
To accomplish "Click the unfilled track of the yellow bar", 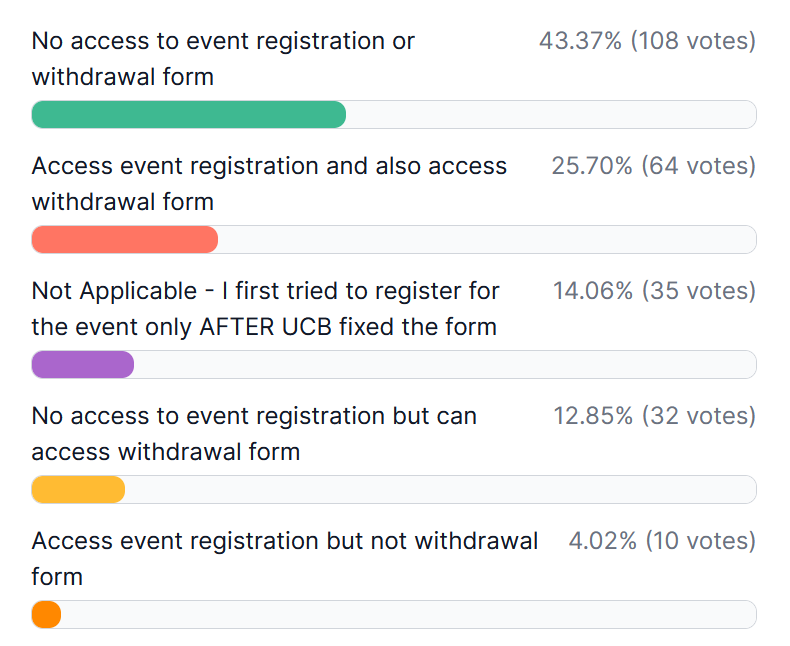I will [x=440, y=490].
